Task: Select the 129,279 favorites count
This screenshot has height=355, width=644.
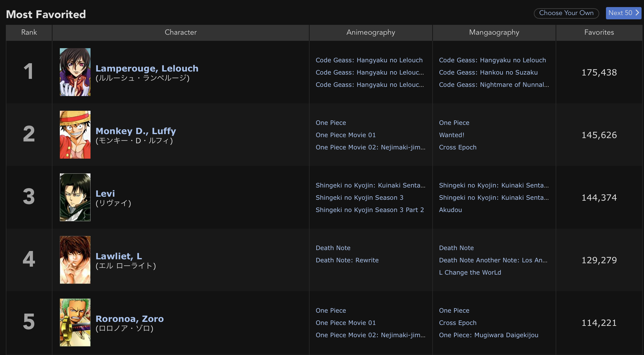Action: point(599,260)
